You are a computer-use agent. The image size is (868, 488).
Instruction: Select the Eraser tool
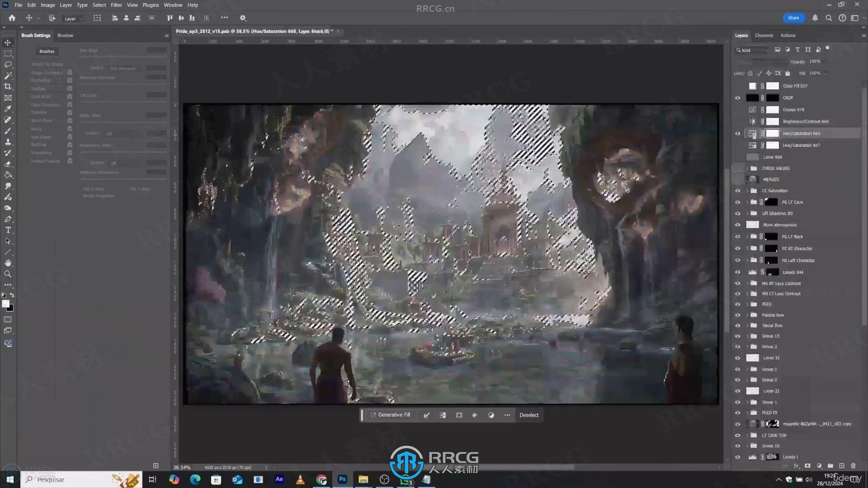tap(8, 164)
